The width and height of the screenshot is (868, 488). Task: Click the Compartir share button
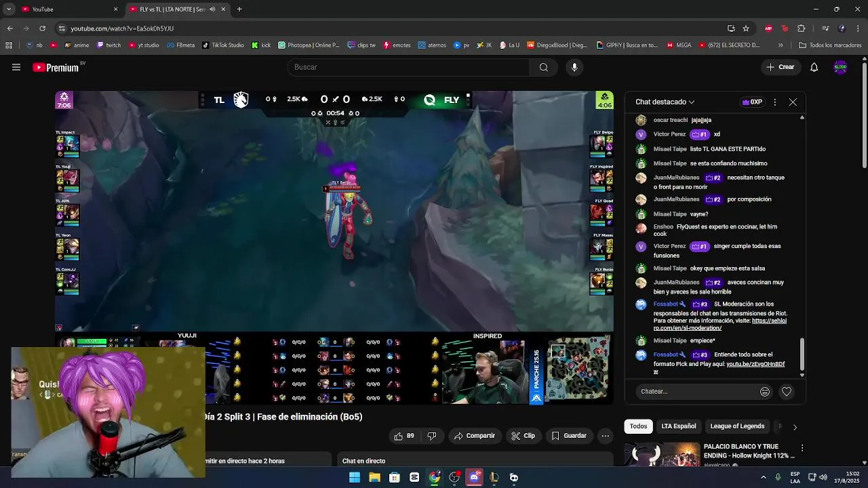[x=475, y=436]
